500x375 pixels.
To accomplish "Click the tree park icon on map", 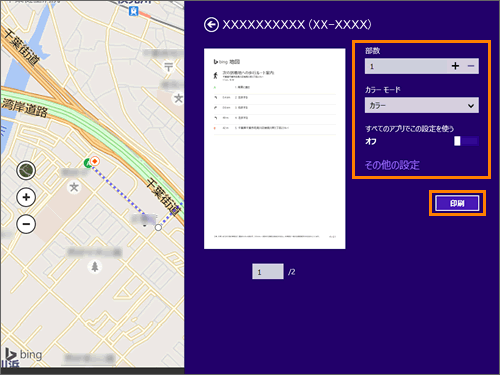I will point(95,267).
